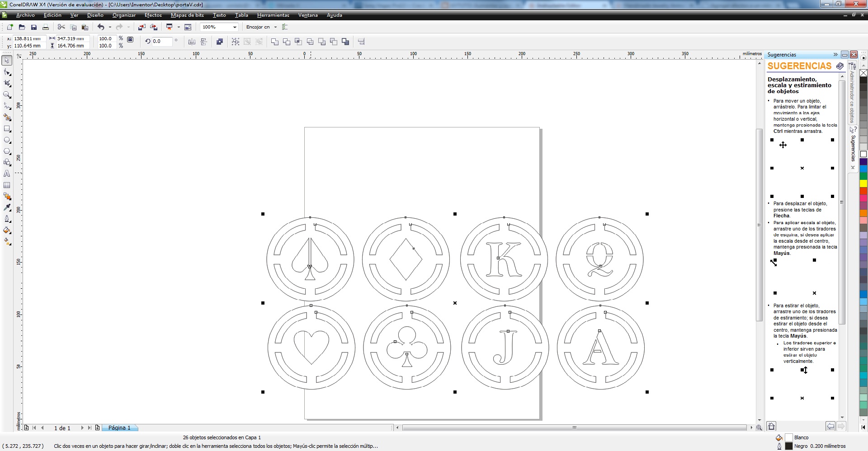Select the Pick (arrow) tool
This screenshot has height=451, width=868.
tap(7, 61)
